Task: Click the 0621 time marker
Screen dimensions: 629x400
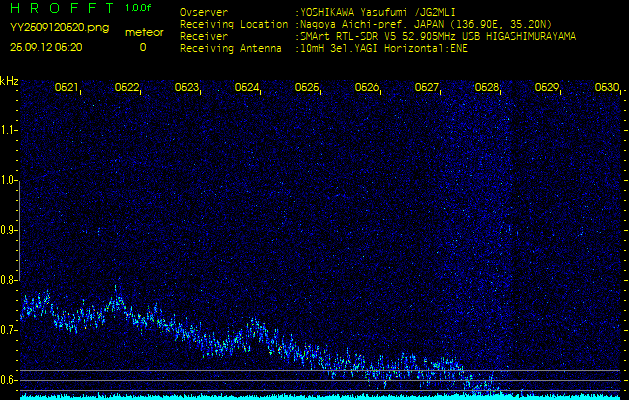Action: [x=67, y=88]
